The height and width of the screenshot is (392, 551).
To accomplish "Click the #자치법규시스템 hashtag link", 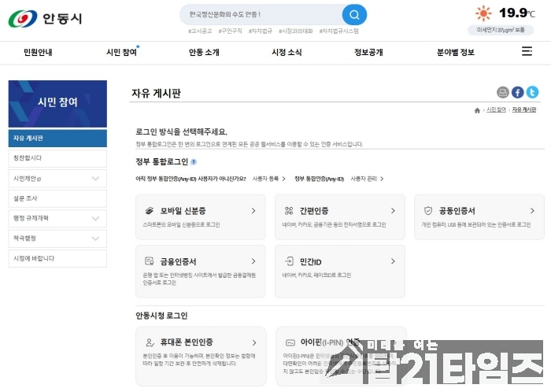I will (338, 31).
